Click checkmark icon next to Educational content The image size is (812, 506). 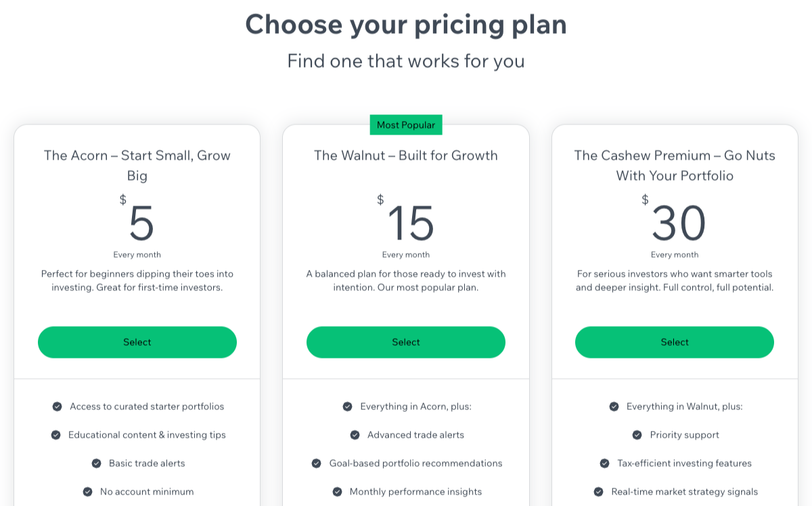pyautogui.click(x=56, y=435)
